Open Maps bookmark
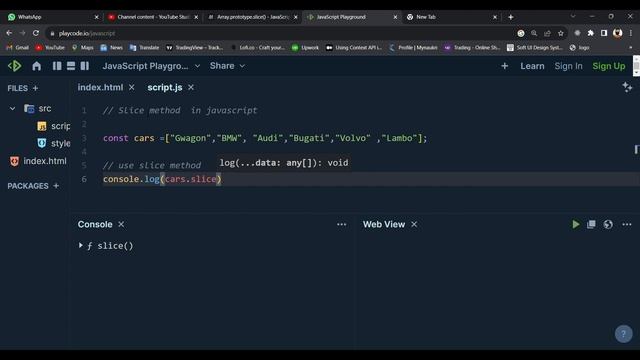The height and width of the screenshot is (360, 640). pos(82,48)
